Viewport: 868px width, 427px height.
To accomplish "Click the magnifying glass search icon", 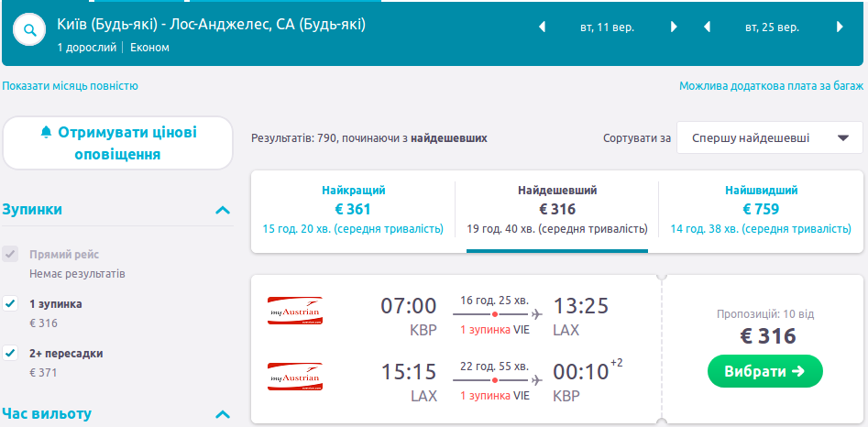I will tap(30, 29).
